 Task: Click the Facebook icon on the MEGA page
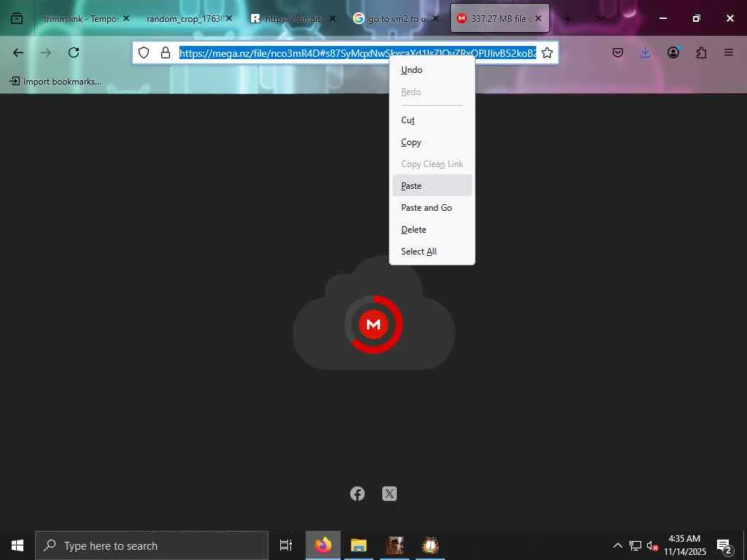pos(357,494)
